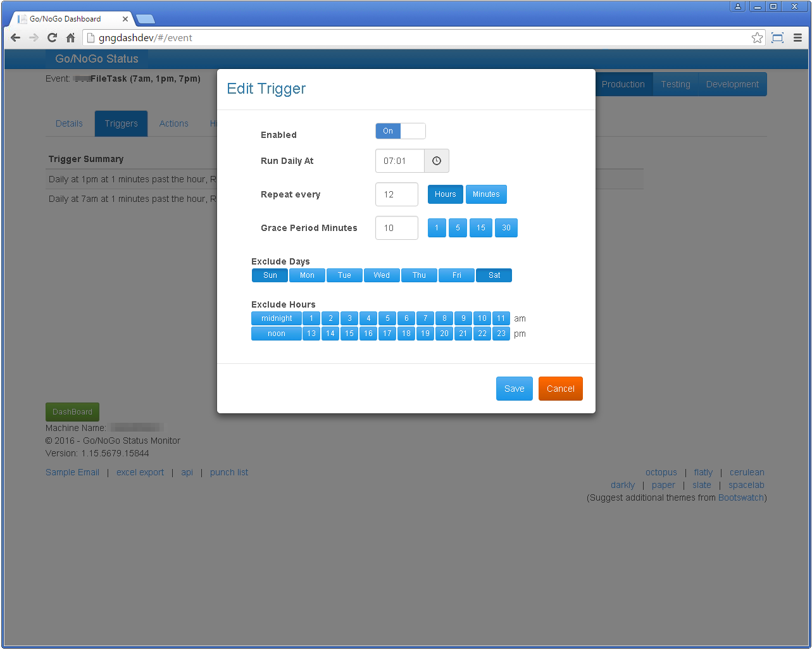812x650 pixels.
Task: Click the screen icon beside the bookmark star
Action: pyautogui.click(x=777, y=38)
